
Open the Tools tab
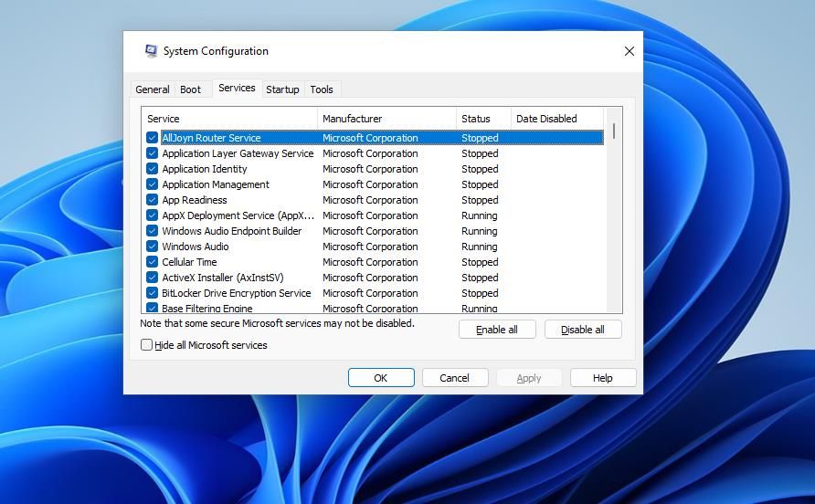(322, 89)
